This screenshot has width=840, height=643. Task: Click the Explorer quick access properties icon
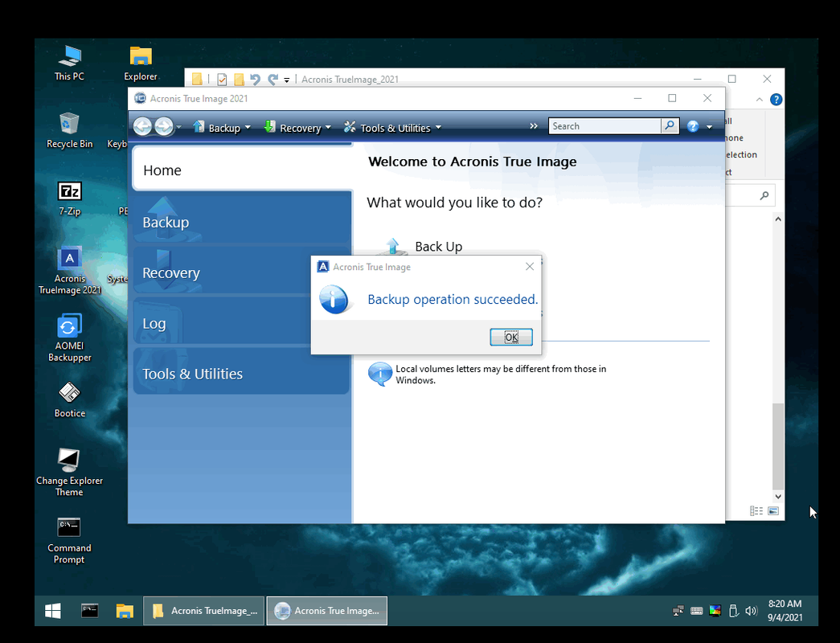pos(222,80)
